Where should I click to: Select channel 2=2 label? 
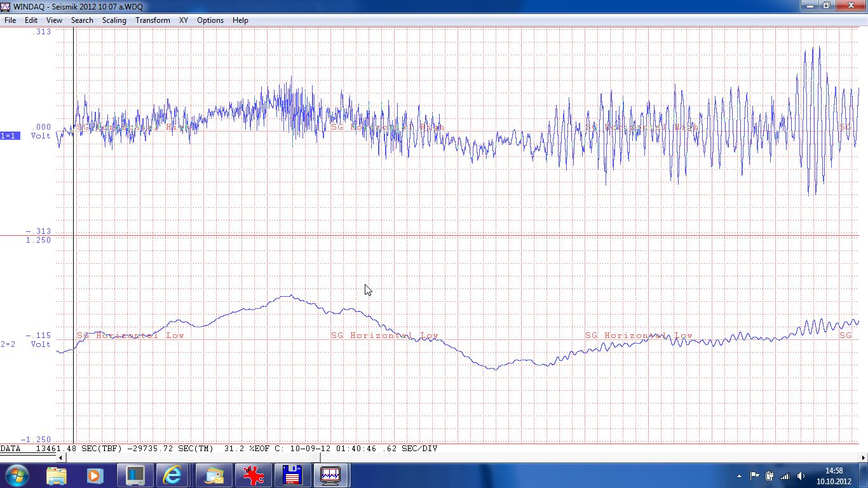pos(8,344)
